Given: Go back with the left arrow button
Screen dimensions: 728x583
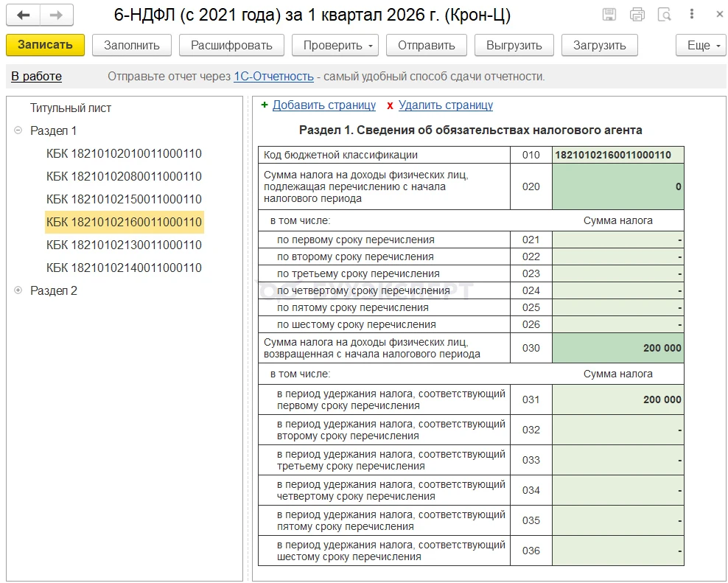Looking at the screenshot, I should pos(24,15).
